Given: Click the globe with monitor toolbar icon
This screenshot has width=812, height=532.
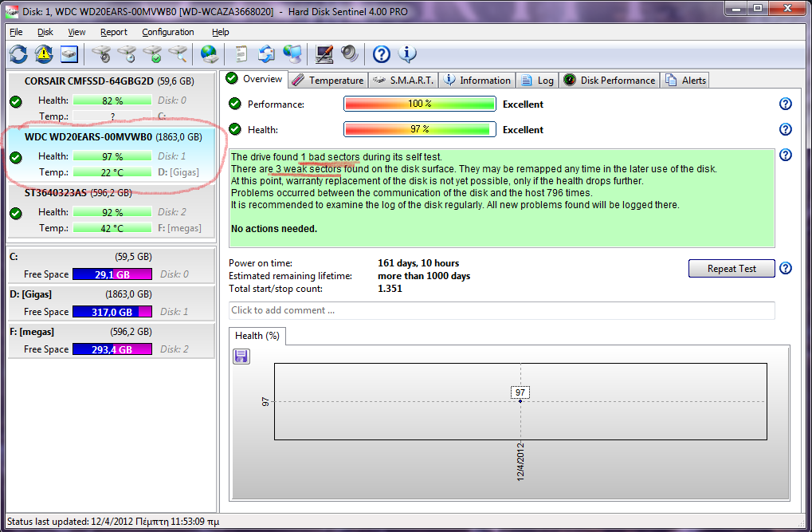Looking at the screenshot, I should click(x=292, y=54).
